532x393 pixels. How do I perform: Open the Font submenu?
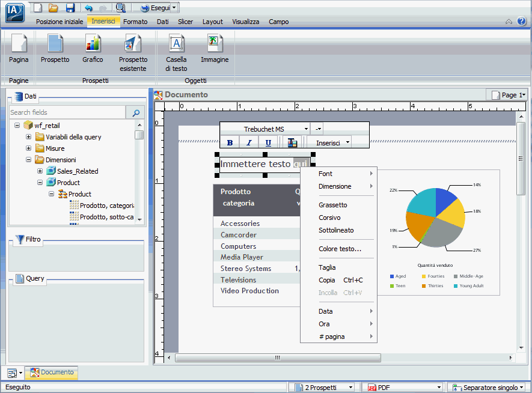coord(339,174)
